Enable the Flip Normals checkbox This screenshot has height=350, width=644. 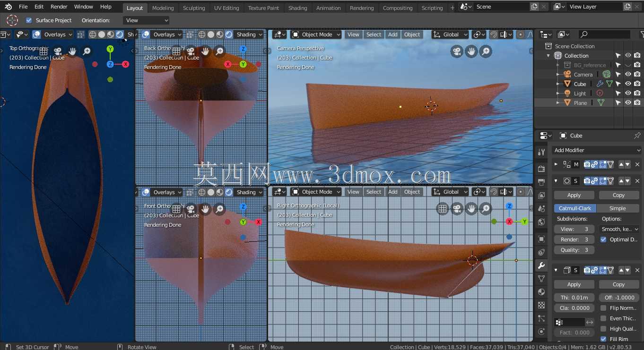(603, 308)
